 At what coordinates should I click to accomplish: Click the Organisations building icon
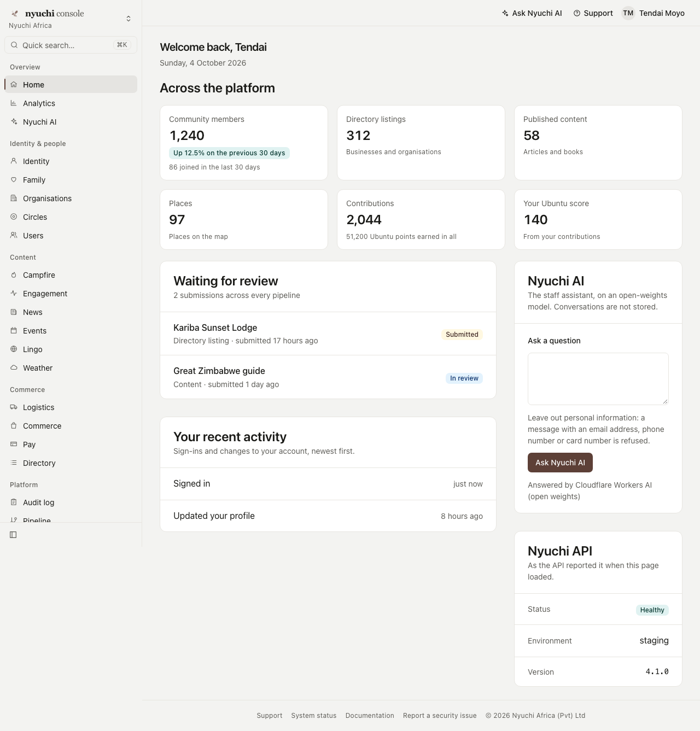pos(14,198)
